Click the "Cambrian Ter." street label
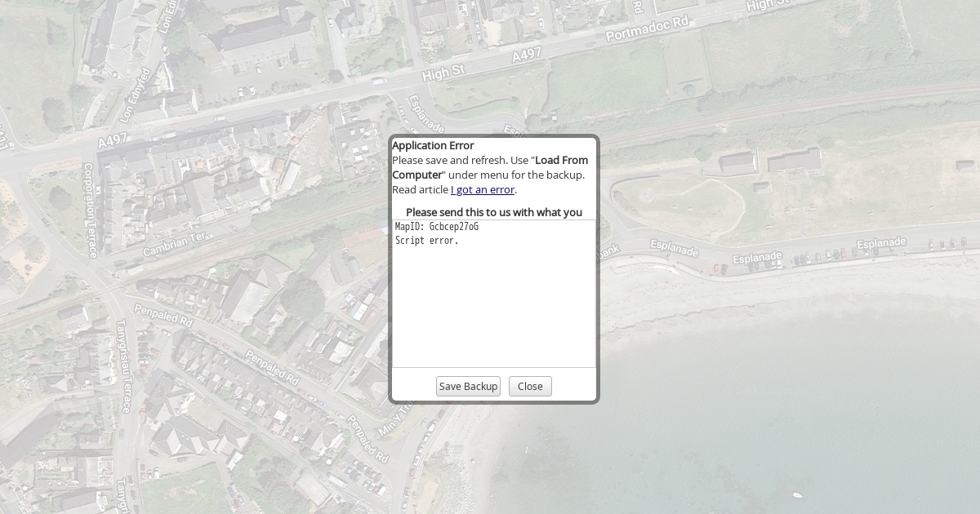This screenshot has width=980, height=514. click(175, 244)
